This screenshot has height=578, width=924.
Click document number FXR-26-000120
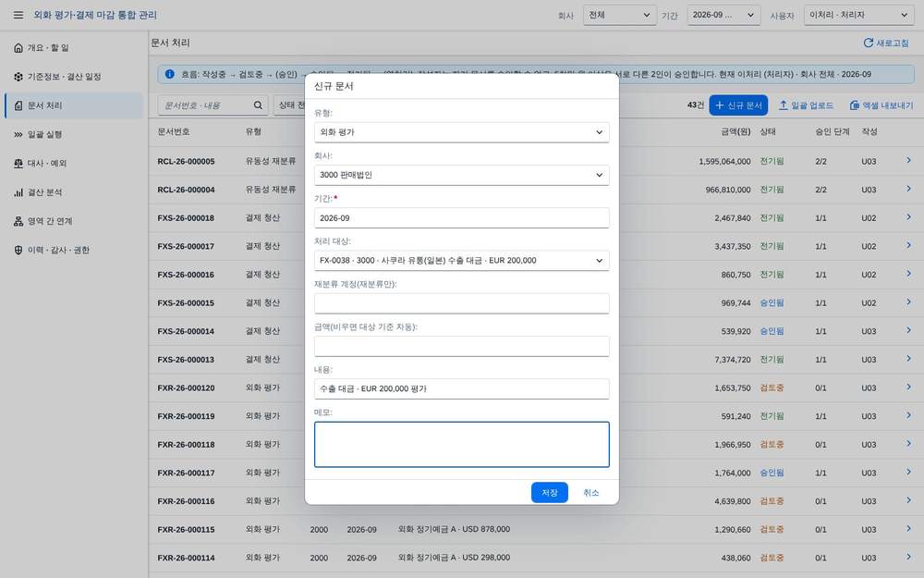pos(187,388)
